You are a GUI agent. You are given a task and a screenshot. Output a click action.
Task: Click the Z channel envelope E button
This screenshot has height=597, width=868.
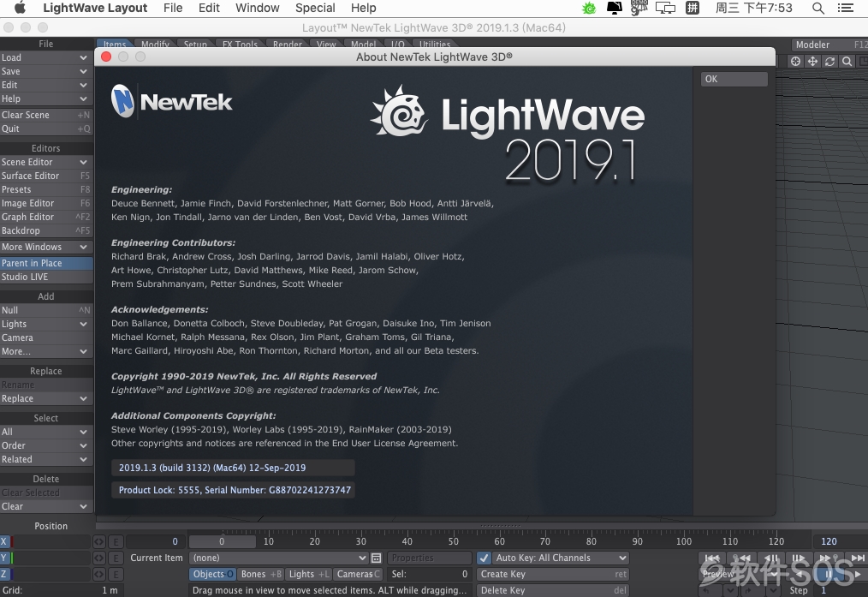tap(116, 574)
